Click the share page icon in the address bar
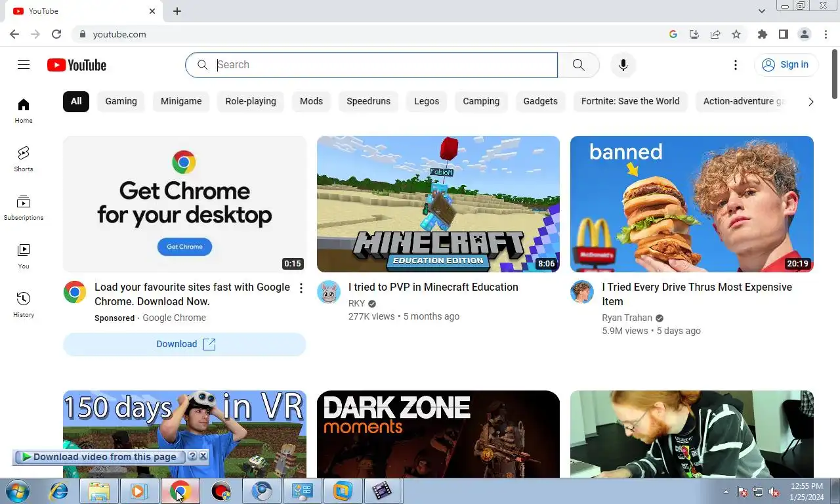Screen dimensions: 840x504 [715, 34]
